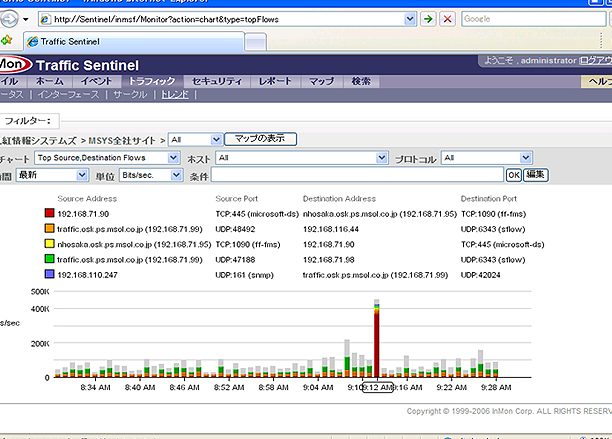Click the トレンド submenu link
The width and height of the screenshot is (612, 439).
click(x=174, y=95)
